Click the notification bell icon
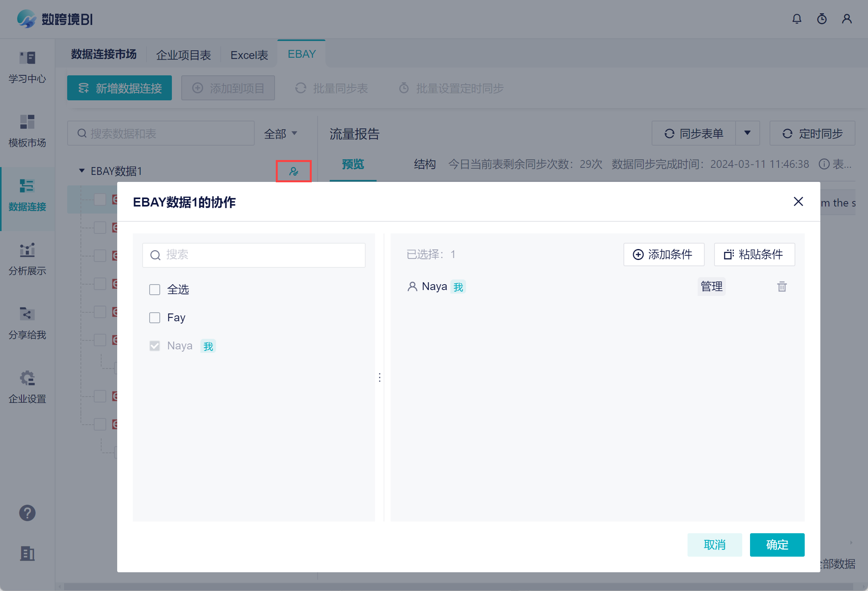This screenshot has width=868, height=591. [797, 19]
